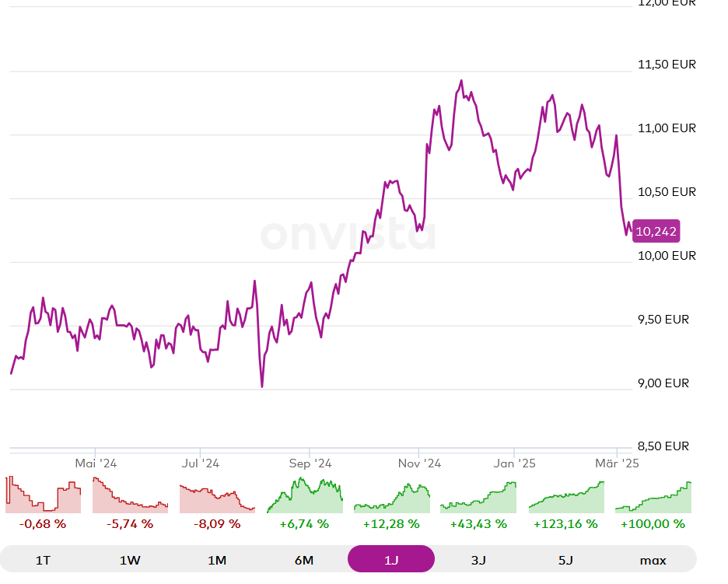Switch chart to 3J range
The height and width of the screenshot is (584, 728).
[x=478, y=560]
